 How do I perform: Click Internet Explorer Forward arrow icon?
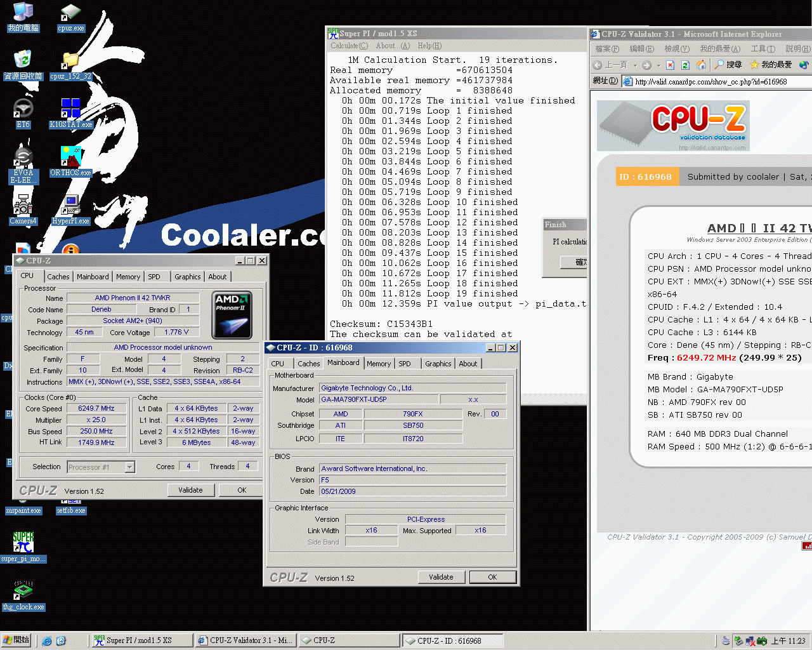click(646, 65)
